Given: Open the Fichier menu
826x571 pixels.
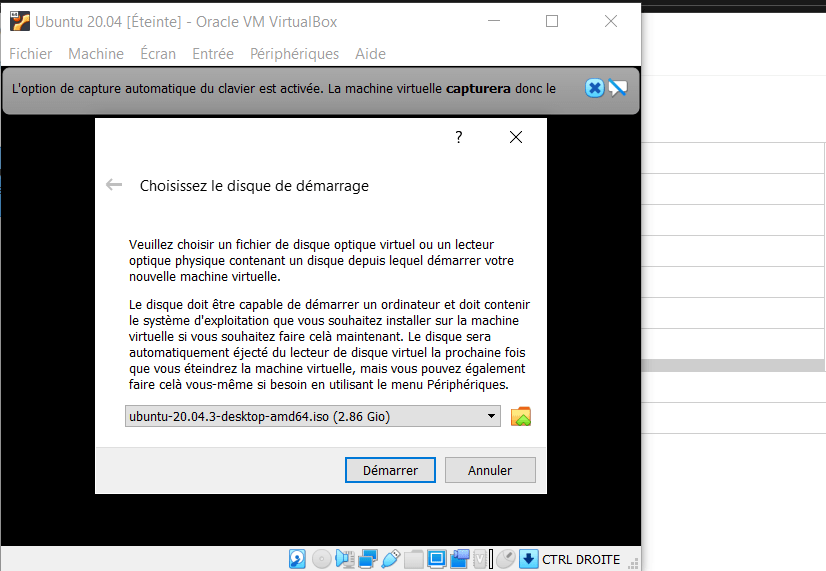Looking at the screenshot, I should point(31,54).
